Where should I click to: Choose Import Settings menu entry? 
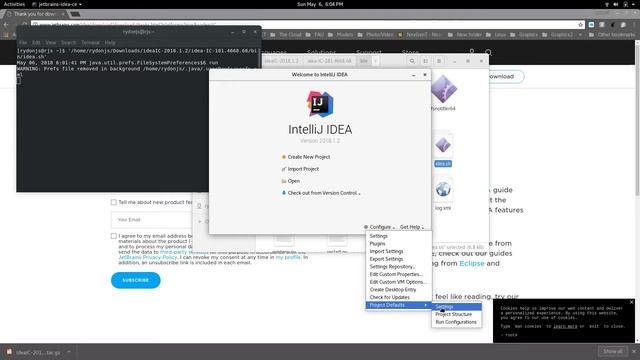click(x=386, y=251)
